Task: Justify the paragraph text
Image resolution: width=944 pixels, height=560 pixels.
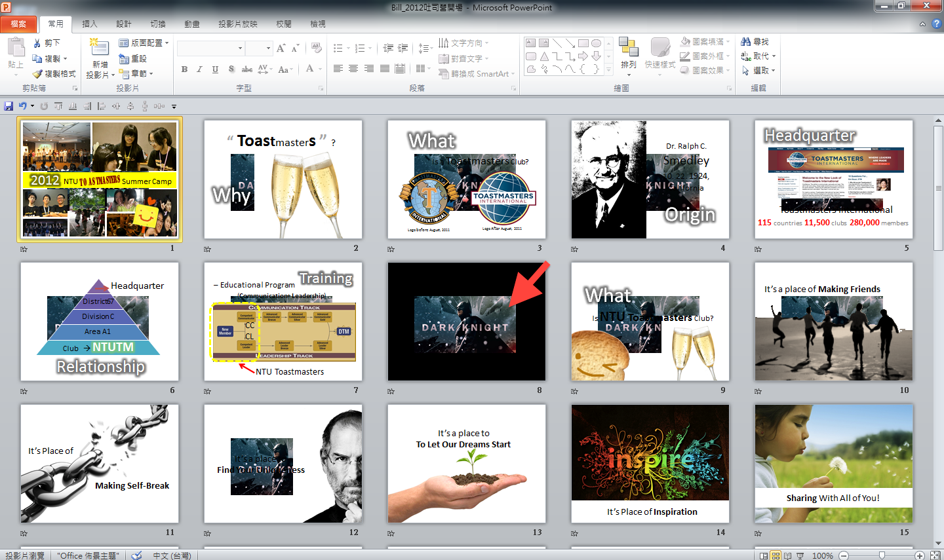Action: (x=385, y=69)
